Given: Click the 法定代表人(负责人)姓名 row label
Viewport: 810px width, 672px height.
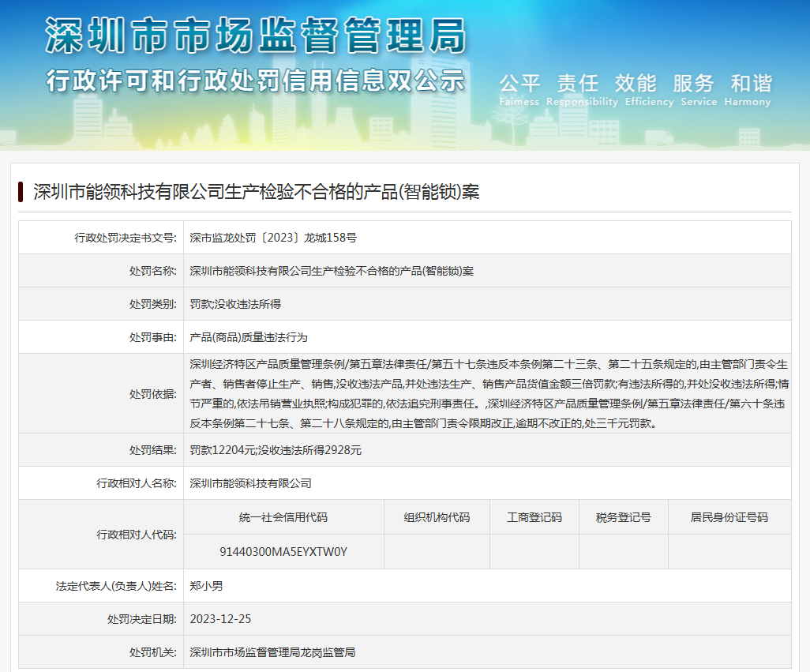Looking at the screenshot, I should click(x=116, y=586).
